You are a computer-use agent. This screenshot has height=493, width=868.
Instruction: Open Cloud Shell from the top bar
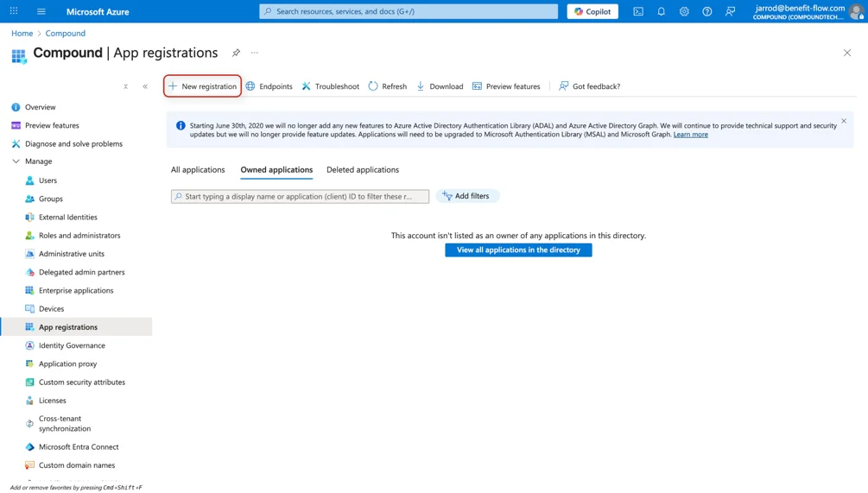[x=638, y=11]
